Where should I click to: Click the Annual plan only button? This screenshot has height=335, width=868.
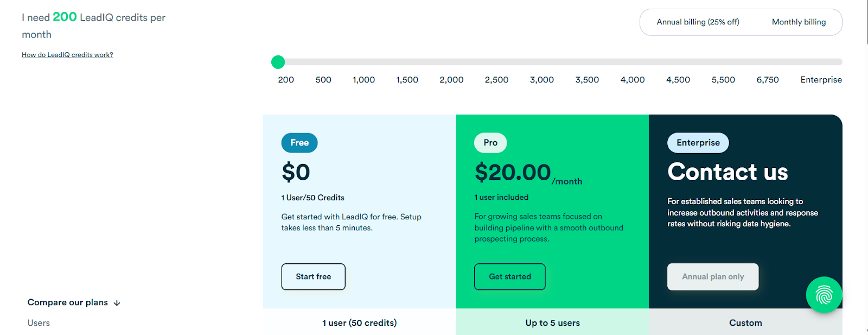pos(712,276)
